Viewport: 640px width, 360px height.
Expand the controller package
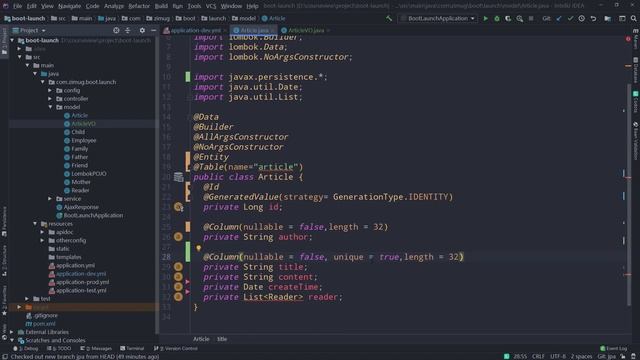tap(51, 99)
